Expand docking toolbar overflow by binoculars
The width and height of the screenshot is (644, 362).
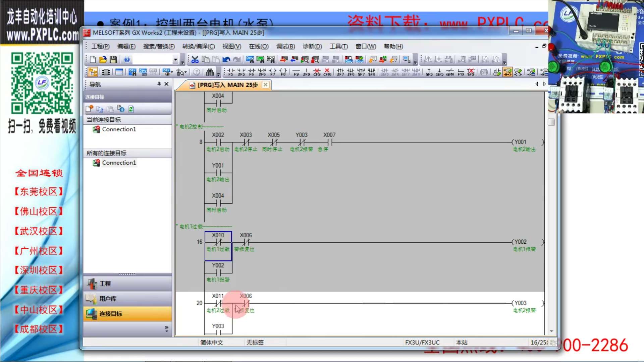(219, 73)
